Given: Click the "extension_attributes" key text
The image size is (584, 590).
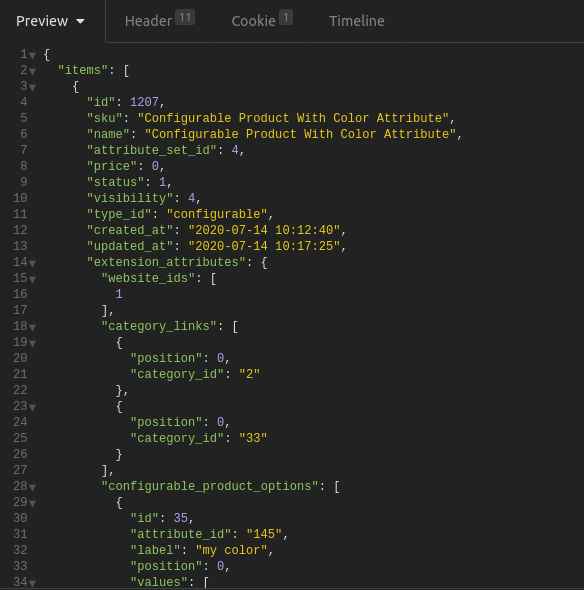Looking at the screenshot, I should coord(166,262).
